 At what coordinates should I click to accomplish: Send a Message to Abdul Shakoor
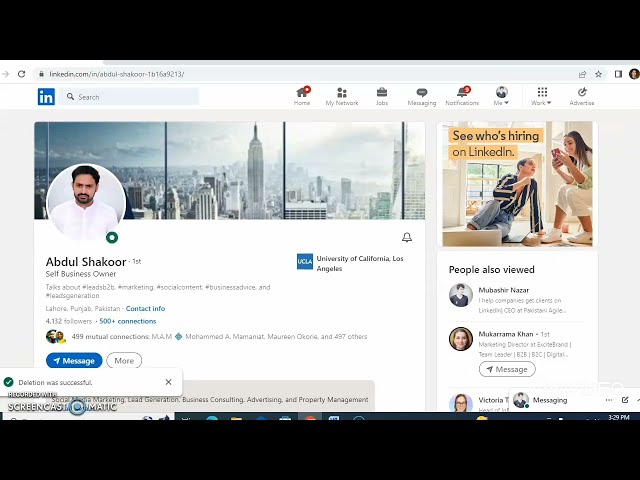[x=74, y=361]
